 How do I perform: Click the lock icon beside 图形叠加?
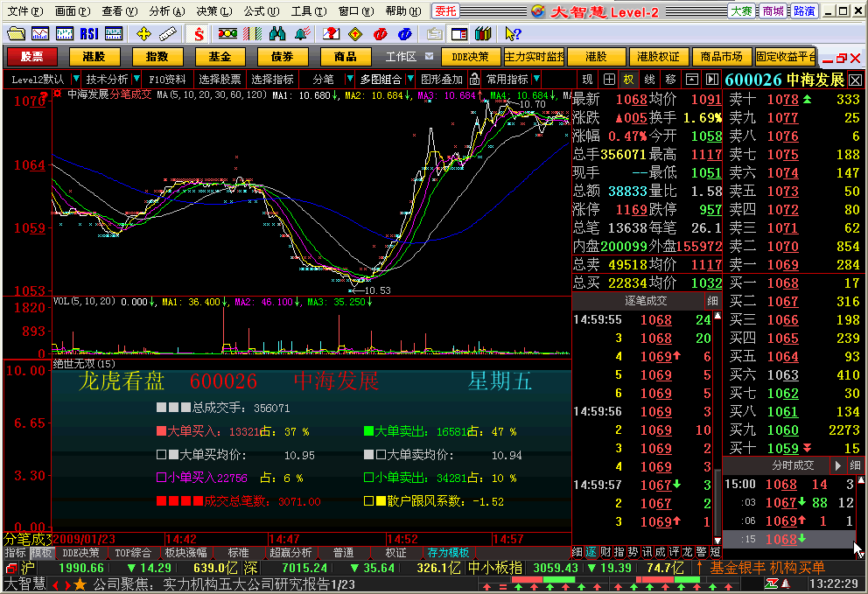click(x=474, y=80)
